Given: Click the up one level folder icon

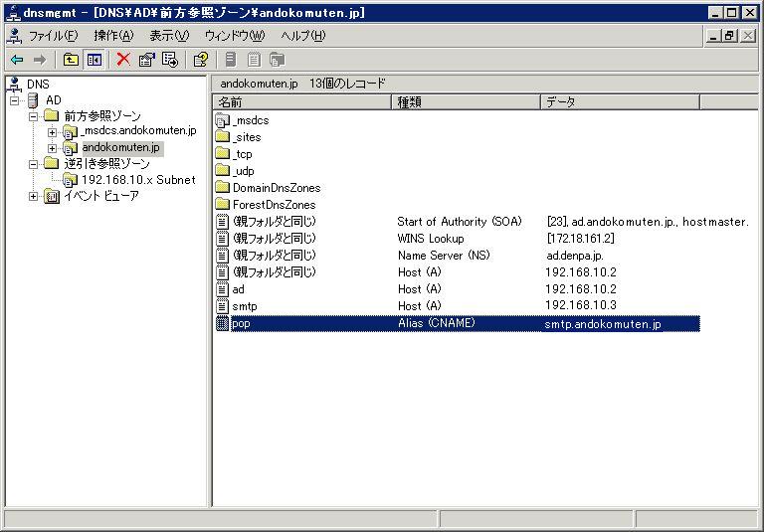Looking at the screenshot, I should [x=71, y=60].
